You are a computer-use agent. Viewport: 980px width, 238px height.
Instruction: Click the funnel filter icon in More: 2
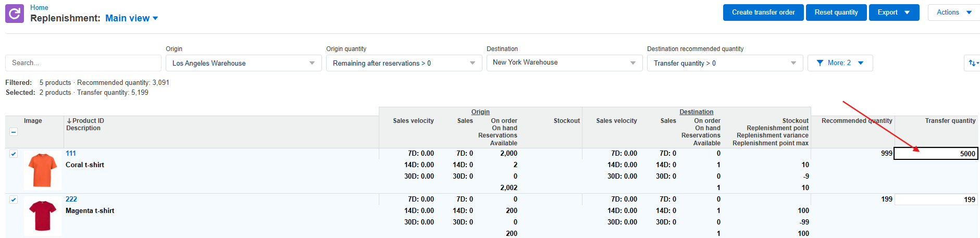pos(820,63)
